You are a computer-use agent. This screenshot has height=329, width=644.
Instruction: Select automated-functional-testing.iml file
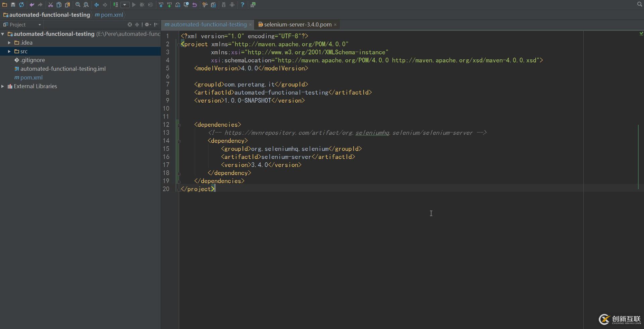[60, 69]
